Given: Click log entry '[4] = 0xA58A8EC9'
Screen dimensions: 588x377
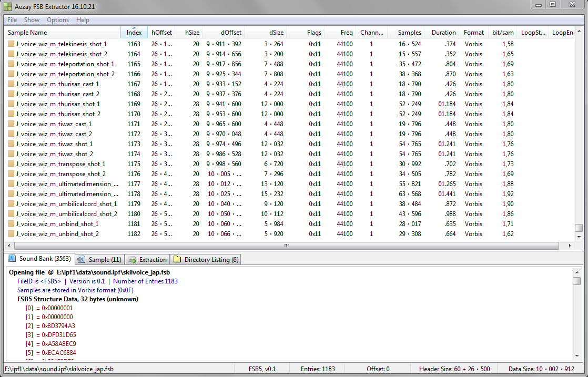Looking at the screenshot, I should point(50,344).
